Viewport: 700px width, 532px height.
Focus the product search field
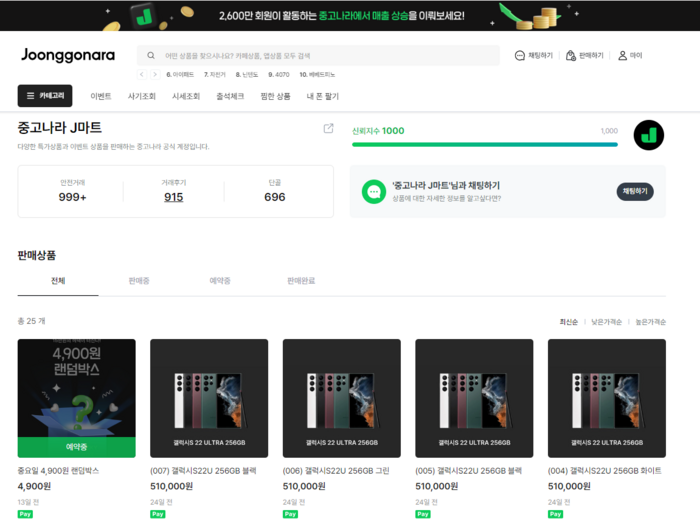[x=318, y=55]
